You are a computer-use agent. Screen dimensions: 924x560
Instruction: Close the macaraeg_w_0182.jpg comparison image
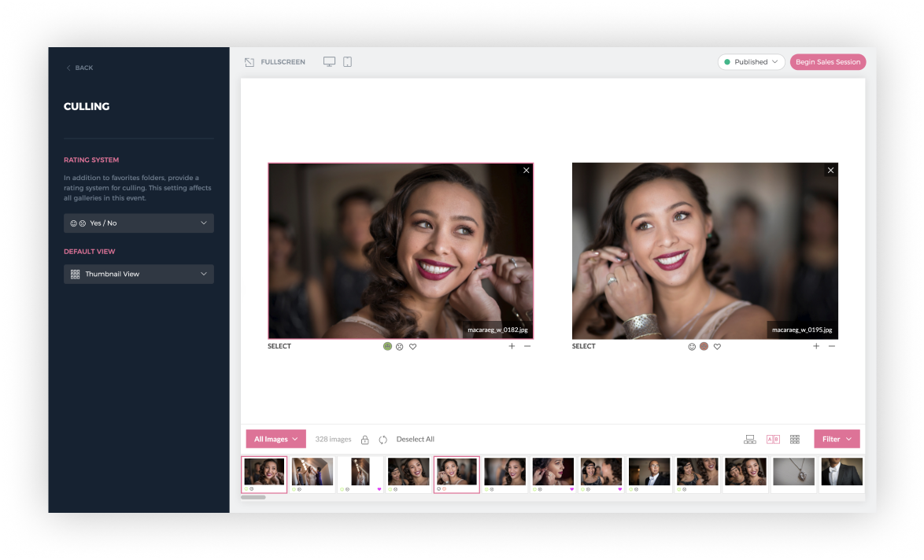[527, 170]
